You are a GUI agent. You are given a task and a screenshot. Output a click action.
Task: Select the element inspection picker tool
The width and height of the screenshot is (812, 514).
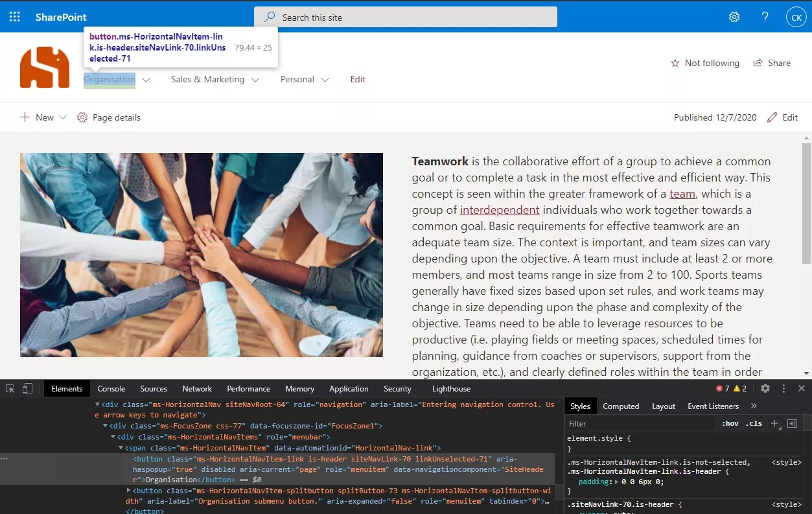pos(10,387)
